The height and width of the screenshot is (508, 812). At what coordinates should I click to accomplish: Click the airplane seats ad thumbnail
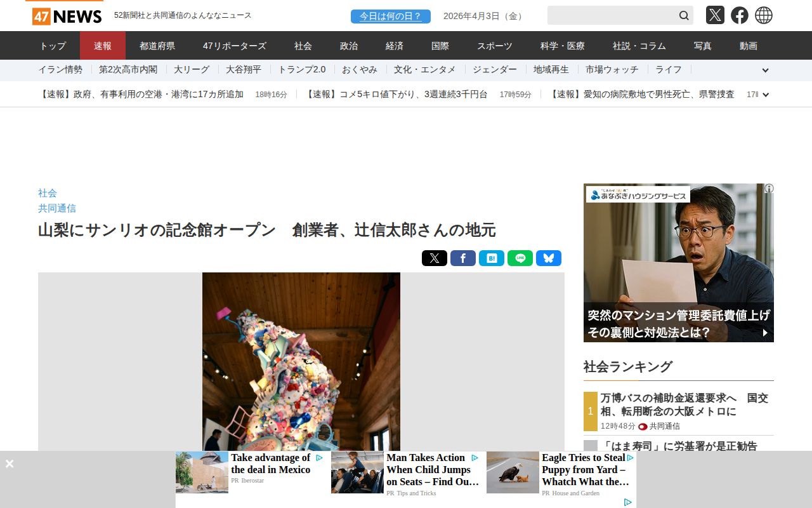click(x=357, y=472)
